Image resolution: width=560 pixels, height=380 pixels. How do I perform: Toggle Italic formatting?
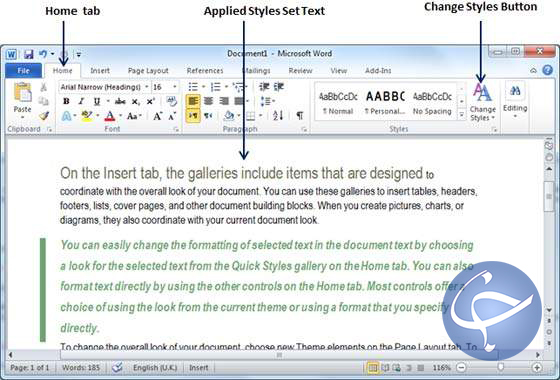(x=81, y=101)
